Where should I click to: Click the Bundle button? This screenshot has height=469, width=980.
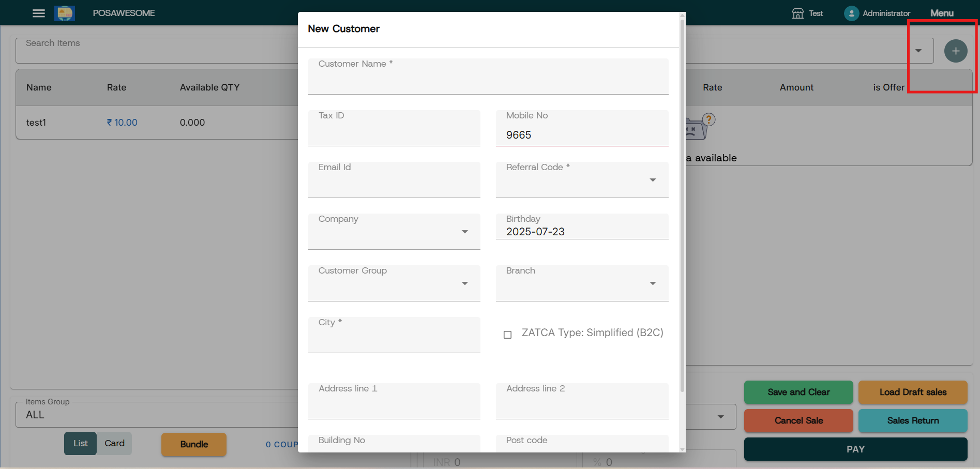(x=194, y=444)
